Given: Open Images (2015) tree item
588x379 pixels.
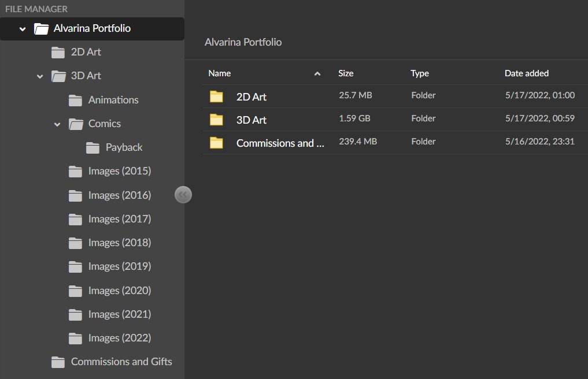Looking at the screenshot, I should (x=120, y=171).
